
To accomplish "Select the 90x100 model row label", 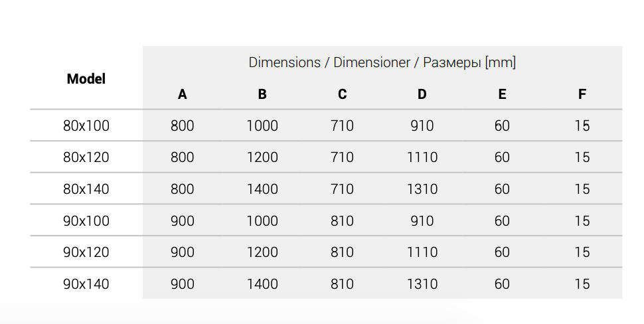I will point(86,220).
